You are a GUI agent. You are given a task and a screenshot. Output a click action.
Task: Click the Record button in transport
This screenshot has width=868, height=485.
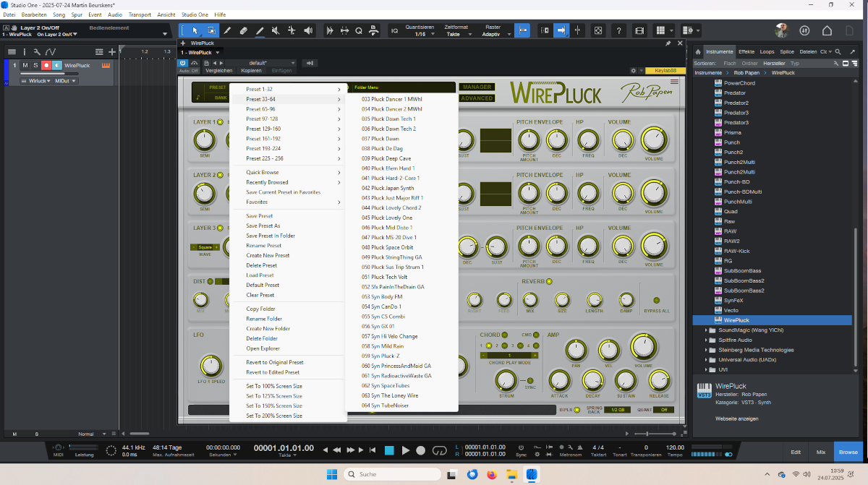[421, 450]
